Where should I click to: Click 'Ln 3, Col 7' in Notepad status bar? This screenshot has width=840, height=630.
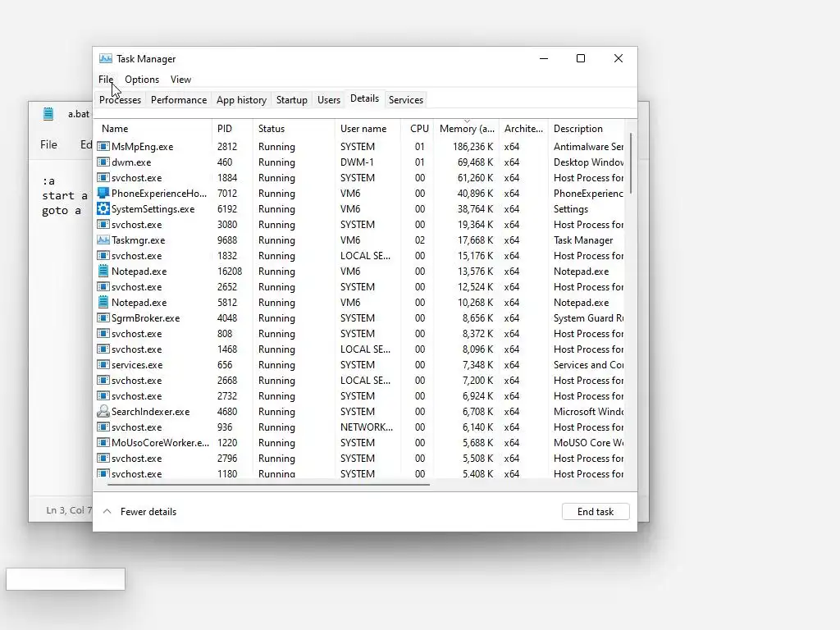pos(69,510)
